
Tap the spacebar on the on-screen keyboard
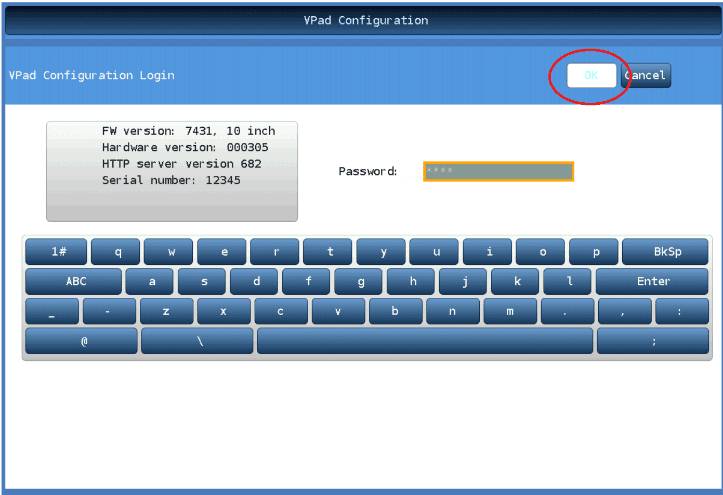point(425,341)
